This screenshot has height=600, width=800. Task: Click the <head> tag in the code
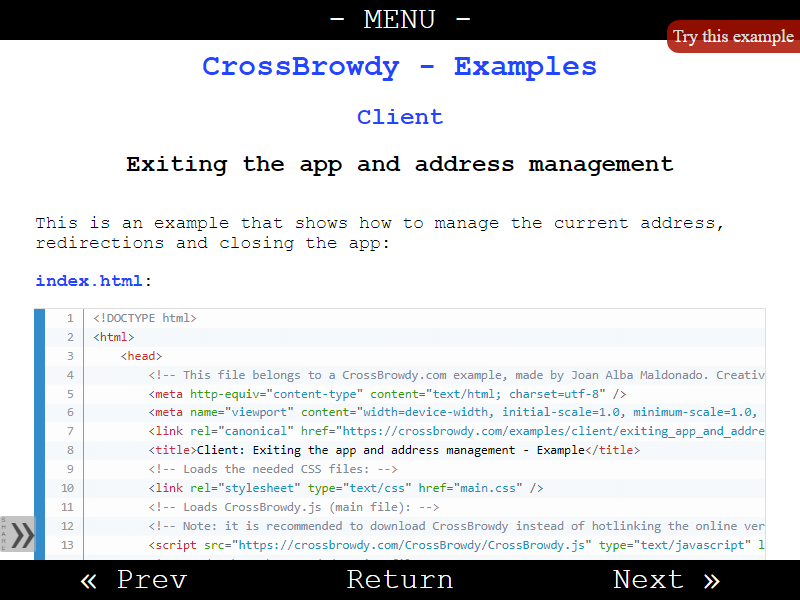tap(141, 356)
